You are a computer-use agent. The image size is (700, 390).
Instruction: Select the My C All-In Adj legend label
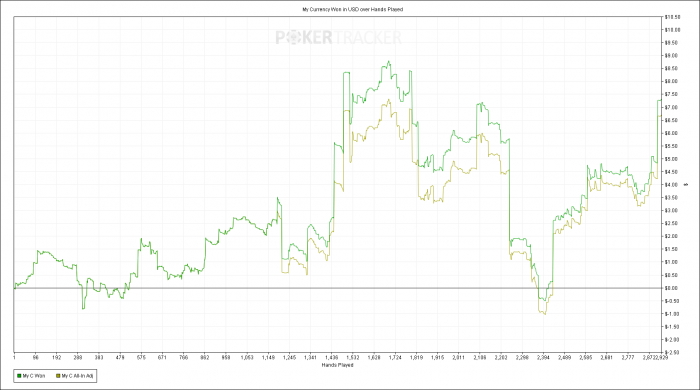[x=77, y=376]
